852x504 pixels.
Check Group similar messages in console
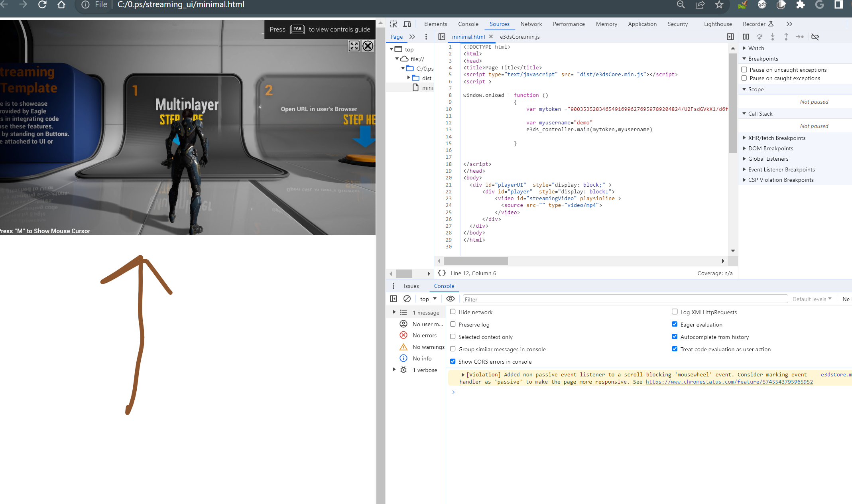pyautogui.click(x=453, y=349)
